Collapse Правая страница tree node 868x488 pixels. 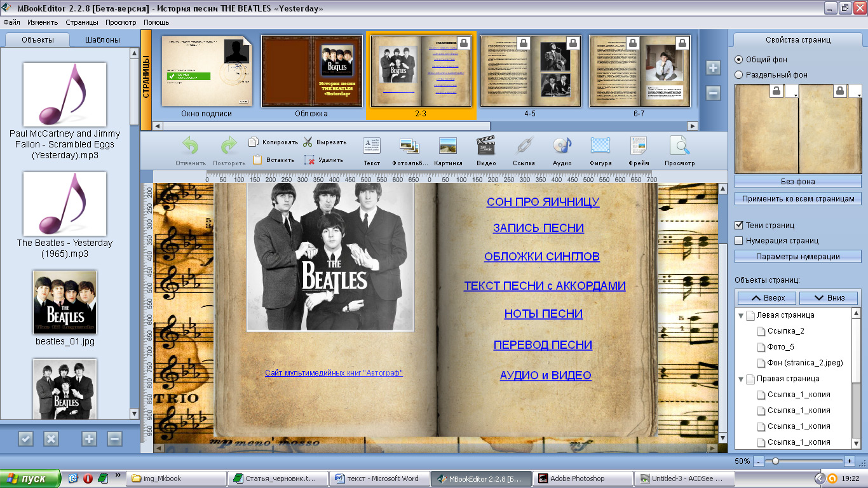tap(741, 379)
